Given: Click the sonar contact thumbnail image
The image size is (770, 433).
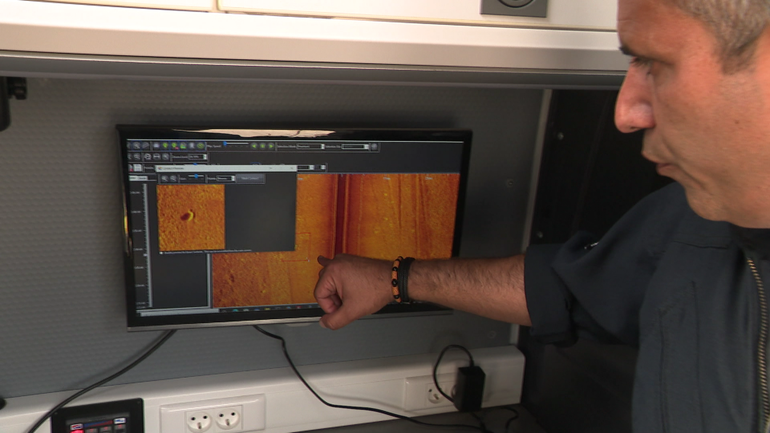Looking at the screenshot, I should click(191, 216).
